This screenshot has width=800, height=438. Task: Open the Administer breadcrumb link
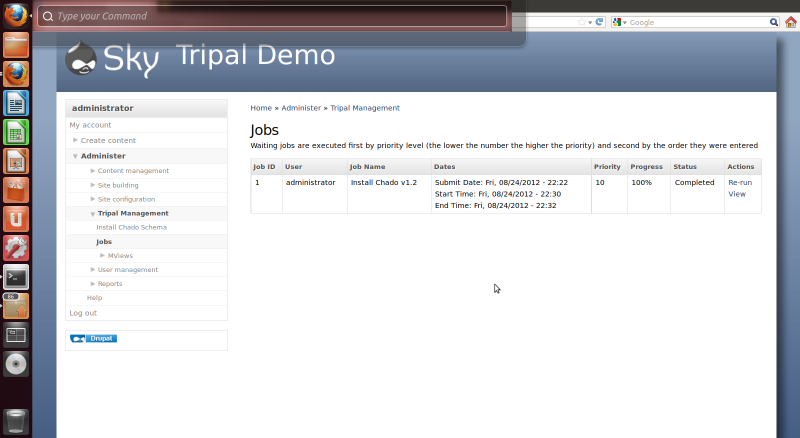[301, 108]
